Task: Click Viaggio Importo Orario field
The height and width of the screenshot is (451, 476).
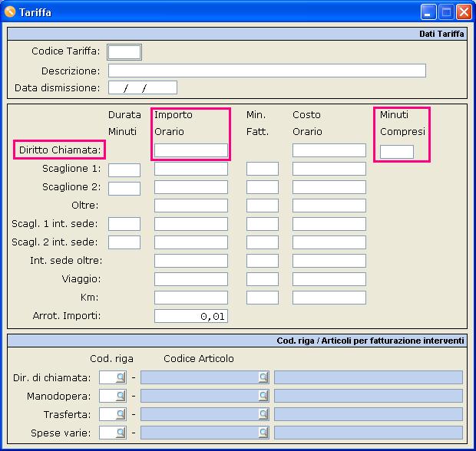Action: click(x=191, y=279)
